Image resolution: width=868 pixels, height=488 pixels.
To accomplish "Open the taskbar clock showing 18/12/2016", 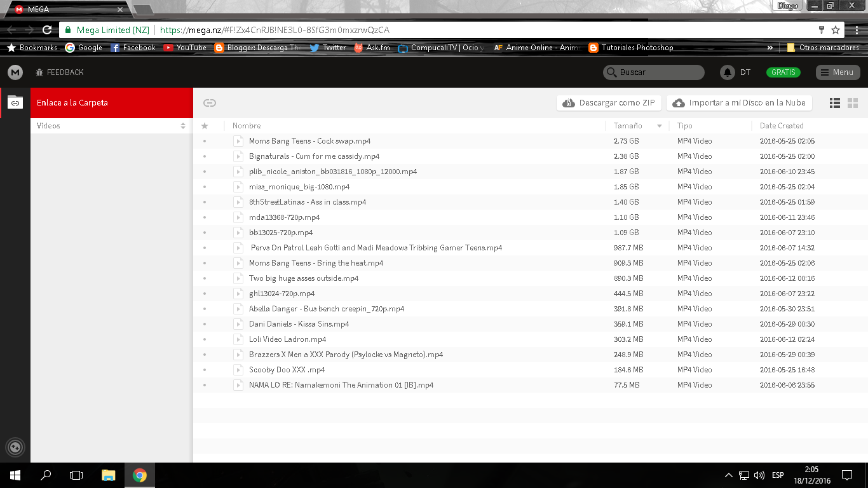I will (x=811, y=475).
